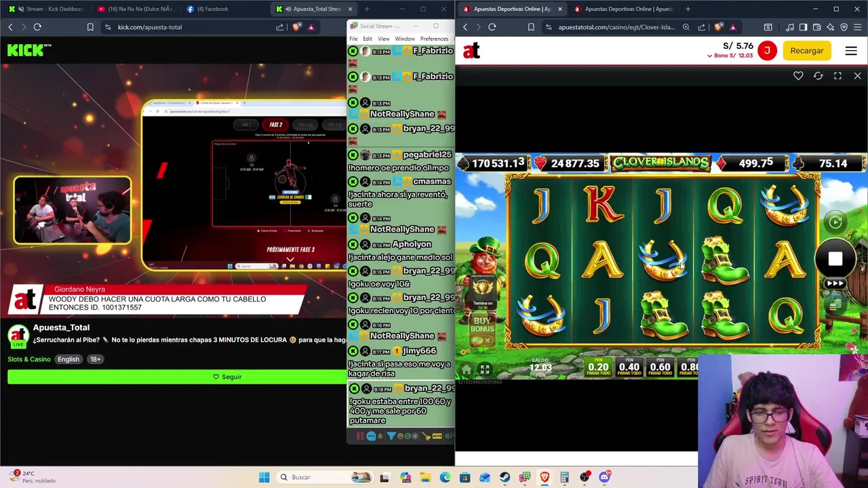Bookmark the kick.com page

[90, 27]
